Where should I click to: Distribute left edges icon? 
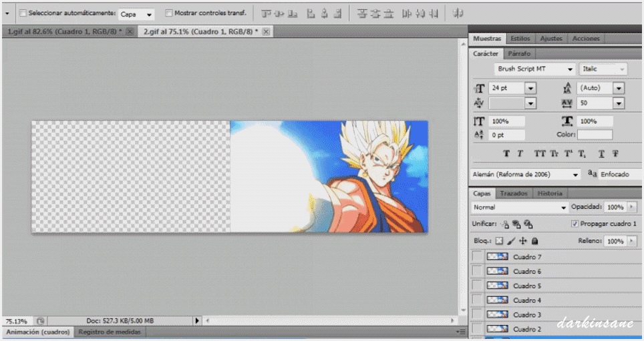click(407, 13)
